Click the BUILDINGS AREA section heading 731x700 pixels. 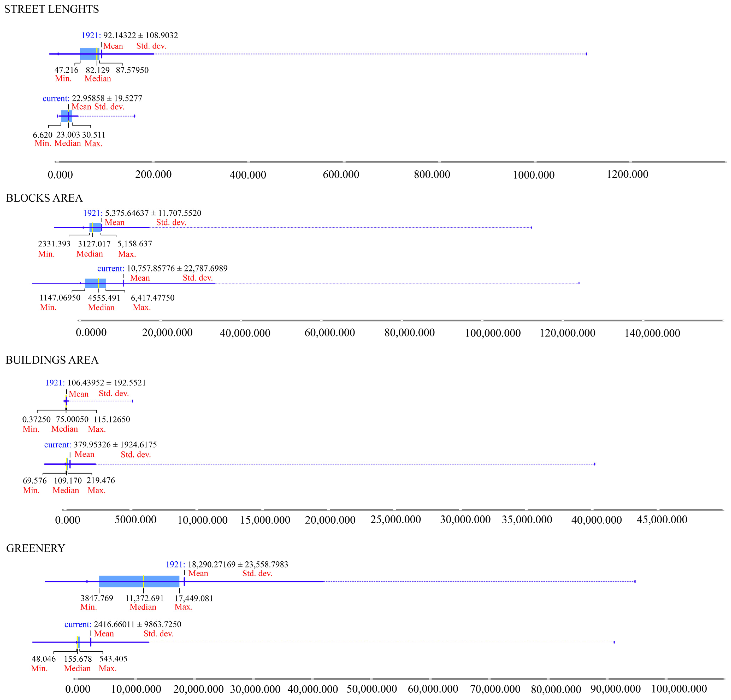point(52,360)
